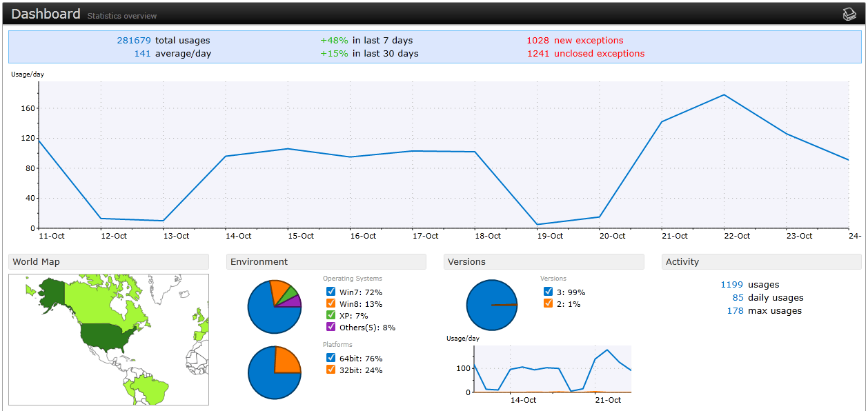The image size is (868, 411).
Task: Click the +48% in last 7 days stat
Action: tap(366, 40)
